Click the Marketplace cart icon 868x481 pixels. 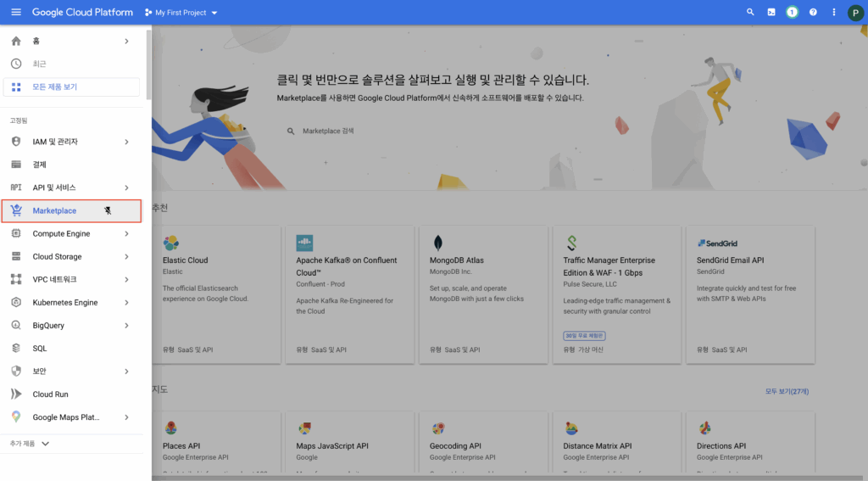pyautogui.click(x=16, y=210)
